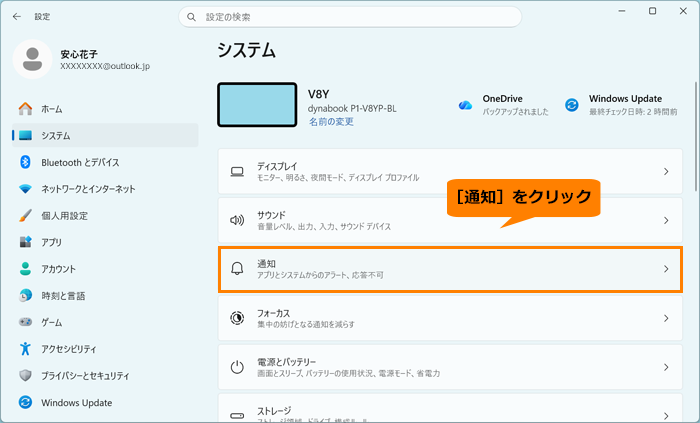Click the Privacy shield icon
Viewport: 700px width, 423px height.
pyautogui.click(x=25, y=375)
